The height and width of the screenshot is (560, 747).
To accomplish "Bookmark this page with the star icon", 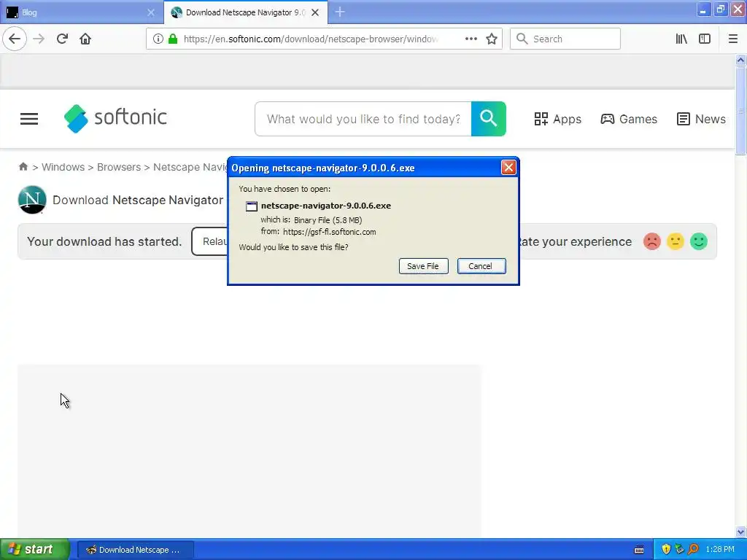I will pyautogui.click(x=492, y=39).
